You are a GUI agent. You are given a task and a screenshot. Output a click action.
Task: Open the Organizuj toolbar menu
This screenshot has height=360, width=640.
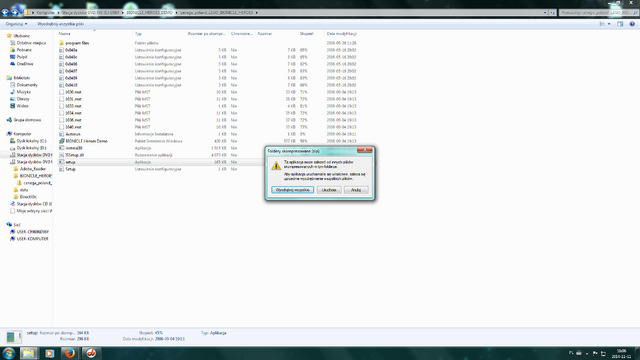click(16, 24)
